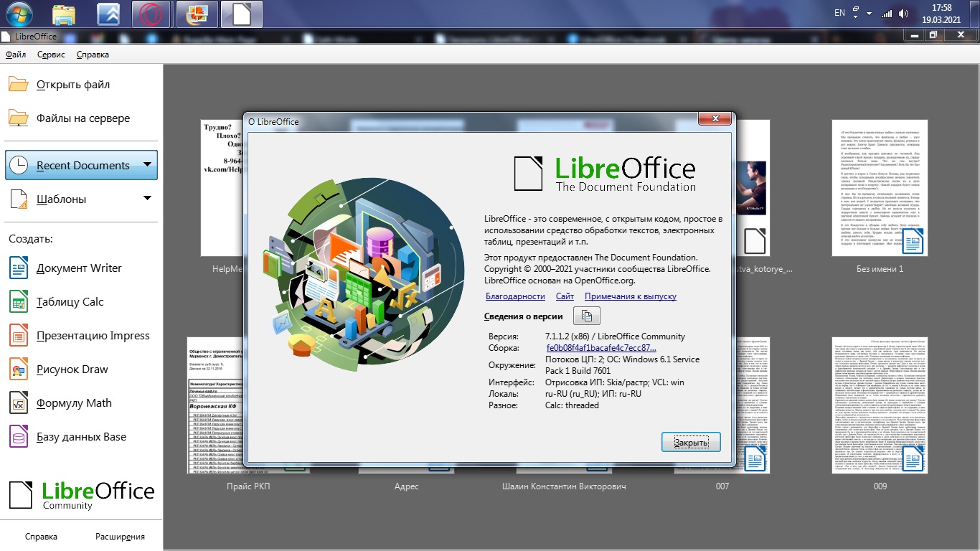Open Windows Explorer from taskbar
This screenshot has width=980, height=551.
(65, 14)
